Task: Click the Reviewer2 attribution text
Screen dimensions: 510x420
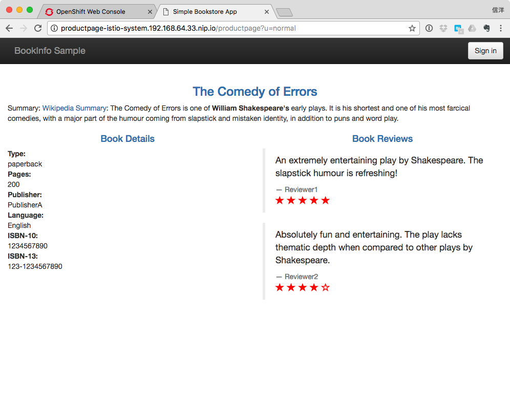Action: (x=301, y=277)
